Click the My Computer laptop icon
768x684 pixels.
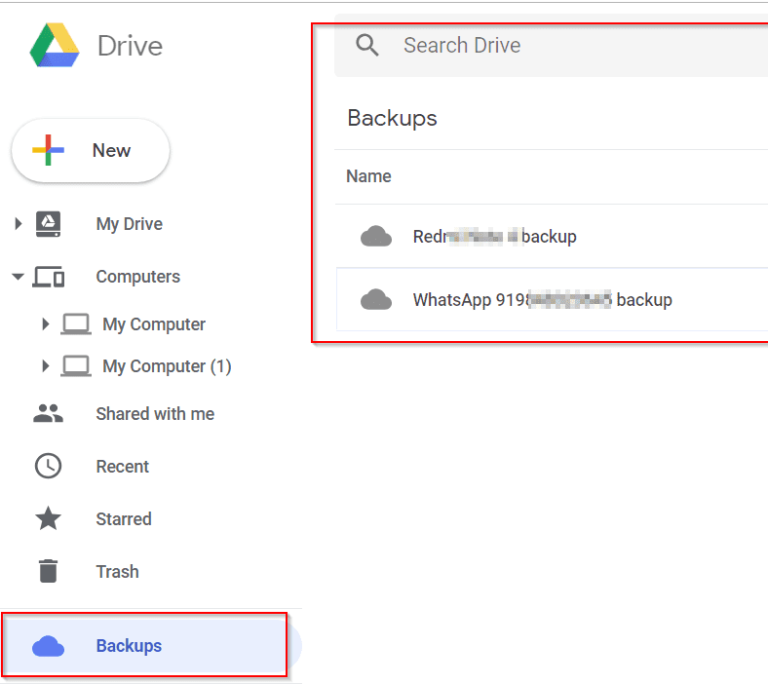click(76, 324)
